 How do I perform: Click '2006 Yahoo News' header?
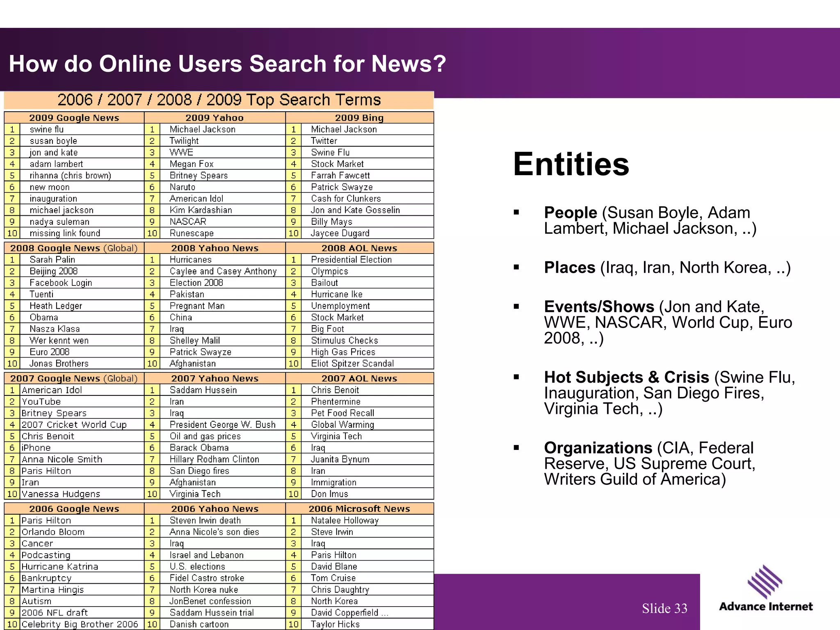click(x=215, y=509)
